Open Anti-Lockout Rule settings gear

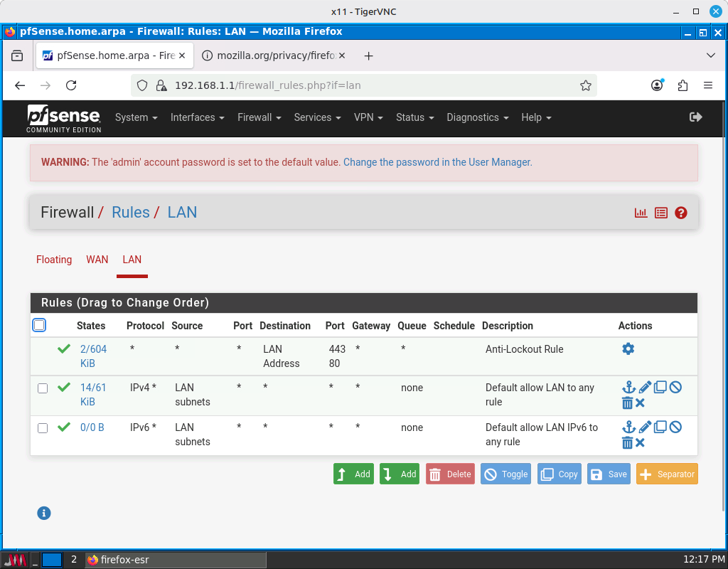(x=628, y=349)
